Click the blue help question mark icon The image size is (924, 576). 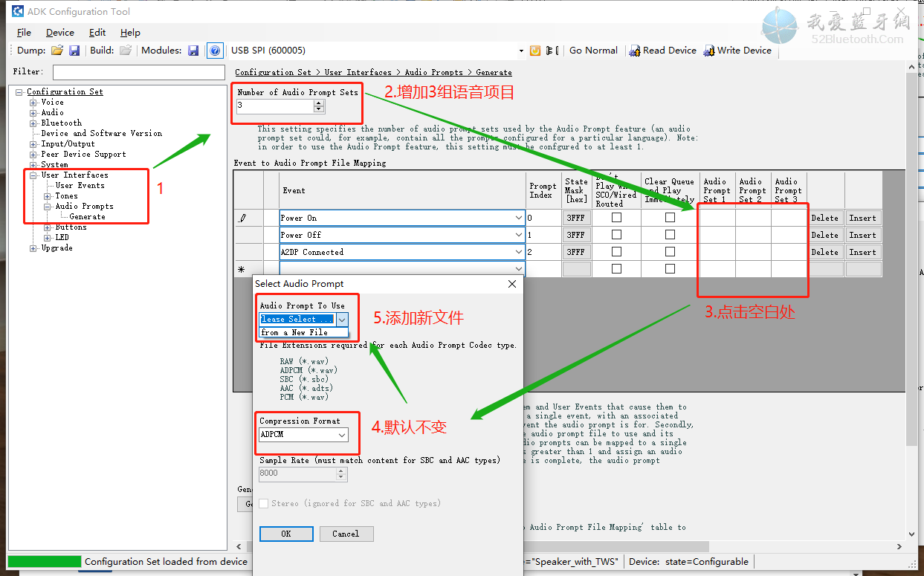point(215,51)
